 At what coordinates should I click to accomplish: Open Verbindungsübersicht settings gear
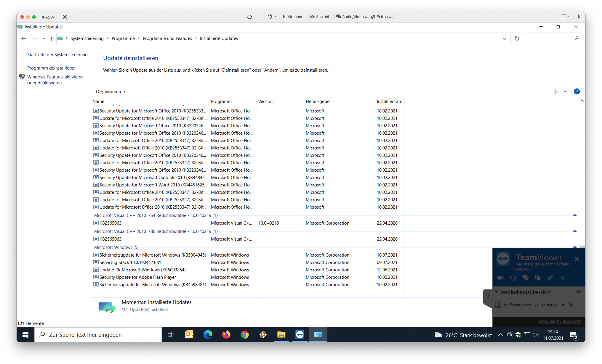(x=579, y=292)
